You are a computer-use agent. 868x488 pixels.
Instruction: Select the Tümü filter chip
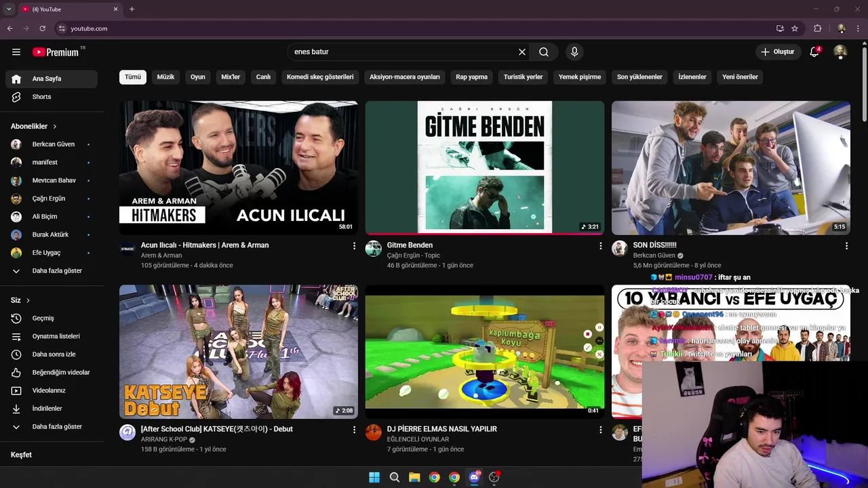pyautogui.click(x=133, y=77)
